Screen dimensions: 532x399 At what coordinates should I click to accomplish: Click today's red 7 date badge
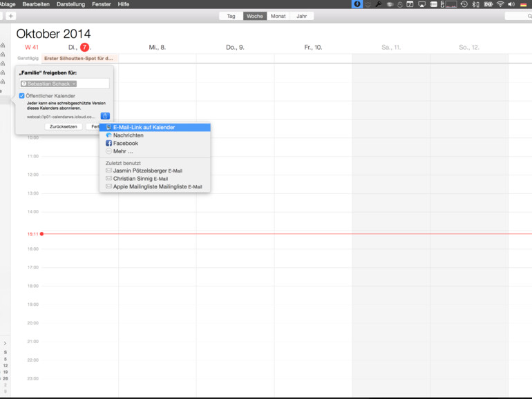(84, 47)
